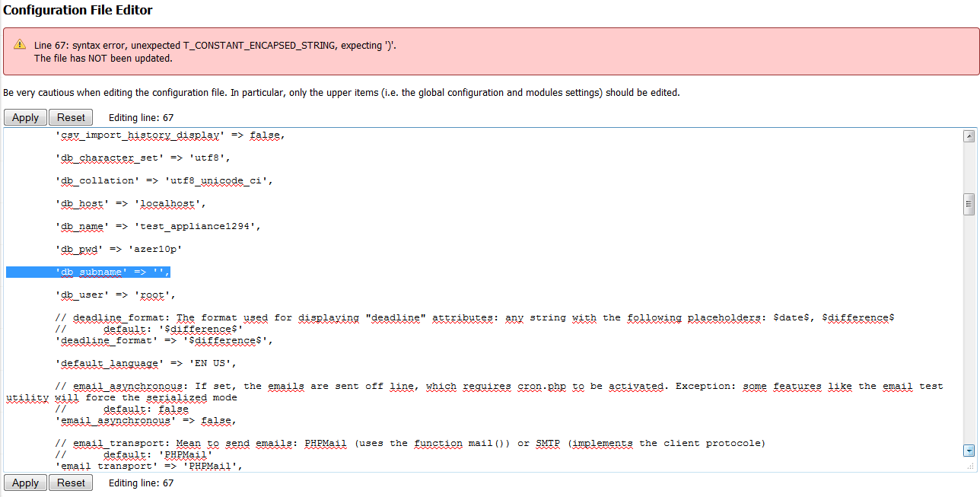Click the scrollbar down arrow
Viewport: 980px width, 497px height.
969,451
